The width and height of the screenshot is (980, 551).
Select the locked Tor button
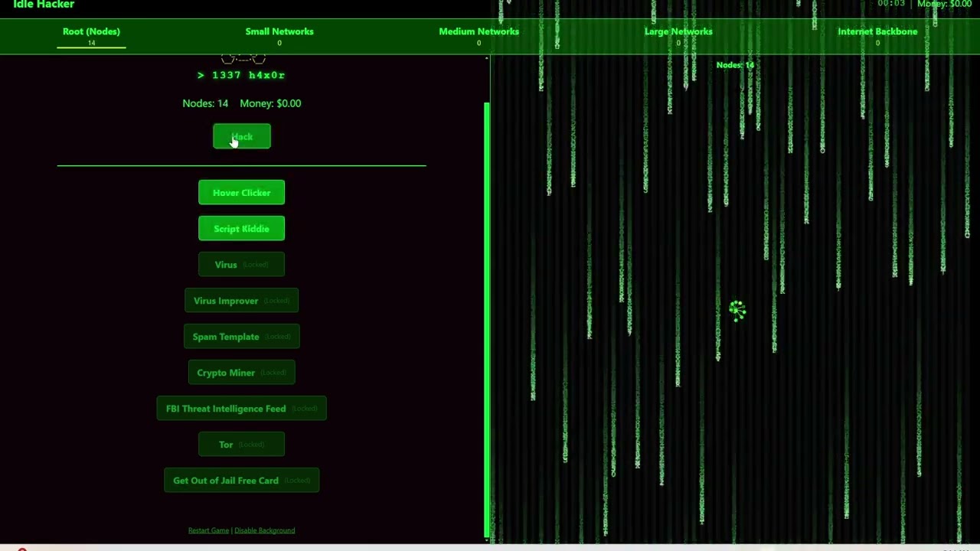point(241,445)
